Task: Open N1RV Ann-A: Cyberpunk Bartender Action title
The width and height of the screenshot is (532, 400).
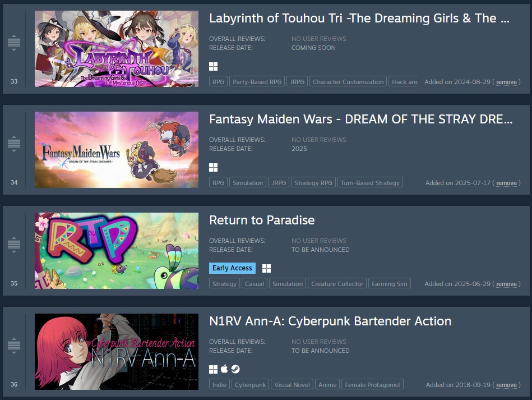Action: coord(330,321)
